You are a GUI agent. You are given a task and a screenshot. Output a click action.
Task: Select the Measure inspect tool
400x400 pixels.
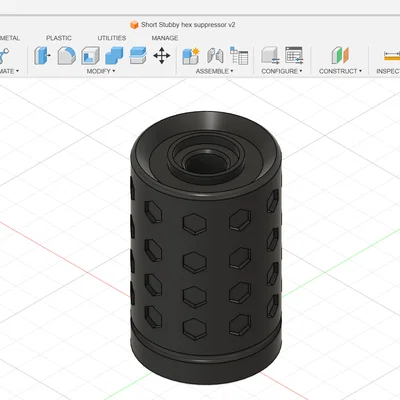(392, 55)
